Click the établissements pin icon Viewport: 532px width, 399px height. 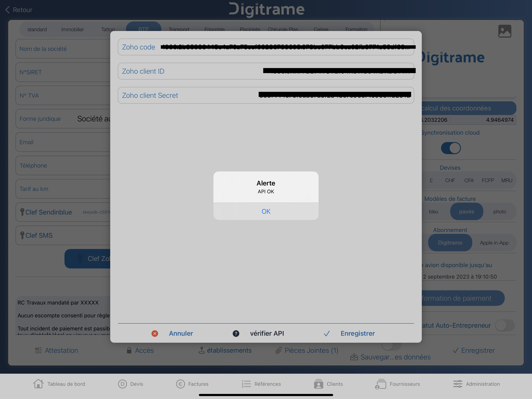202,350
